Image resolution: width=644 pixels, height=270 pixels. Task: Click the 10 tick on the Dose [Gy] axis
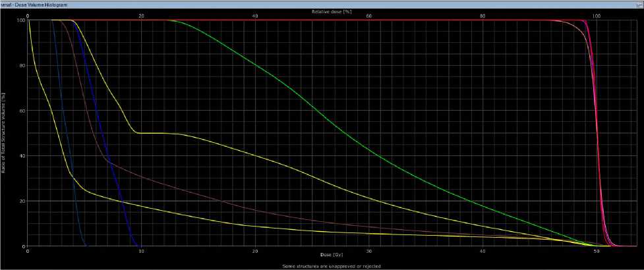click(141, 250)
